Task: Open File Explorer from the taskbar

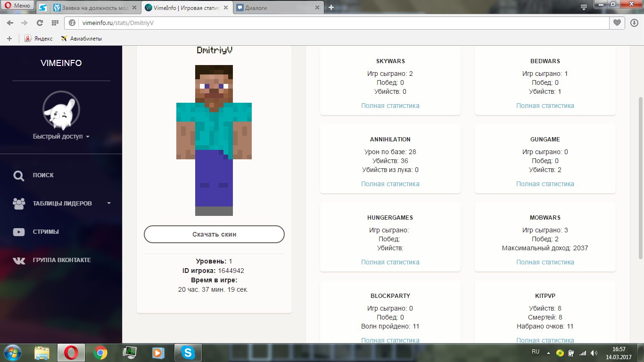Action: pos(42,353)
